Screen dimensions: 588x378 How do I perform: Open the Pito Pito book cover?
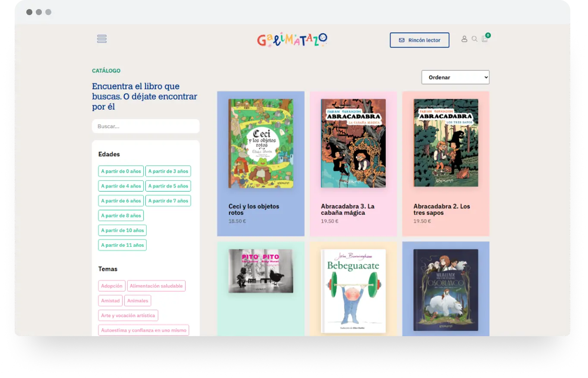pyautogui.click(x=261, y=271)
